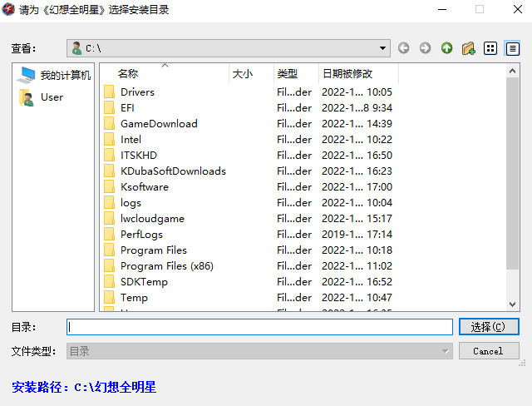Screen dimensions: 532x406
Task: Select the Program Files folder
Action: (153, 250)
